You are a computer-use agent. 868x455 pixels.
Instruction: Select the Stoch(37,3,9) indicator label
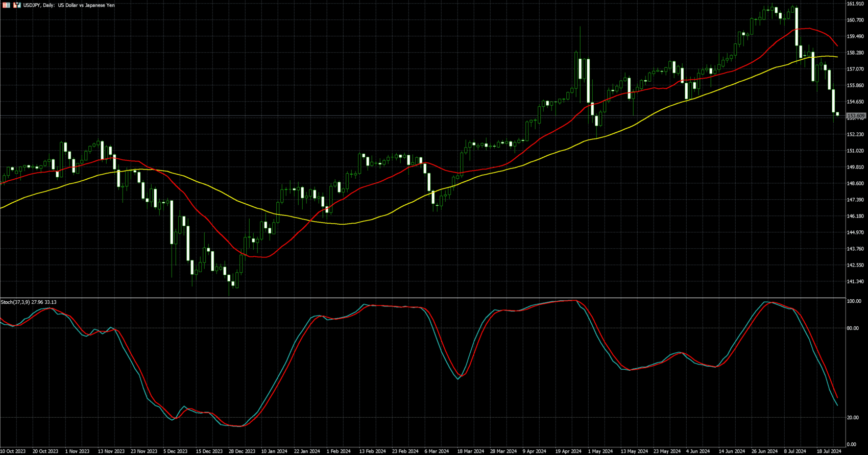(x=29, y=302)
